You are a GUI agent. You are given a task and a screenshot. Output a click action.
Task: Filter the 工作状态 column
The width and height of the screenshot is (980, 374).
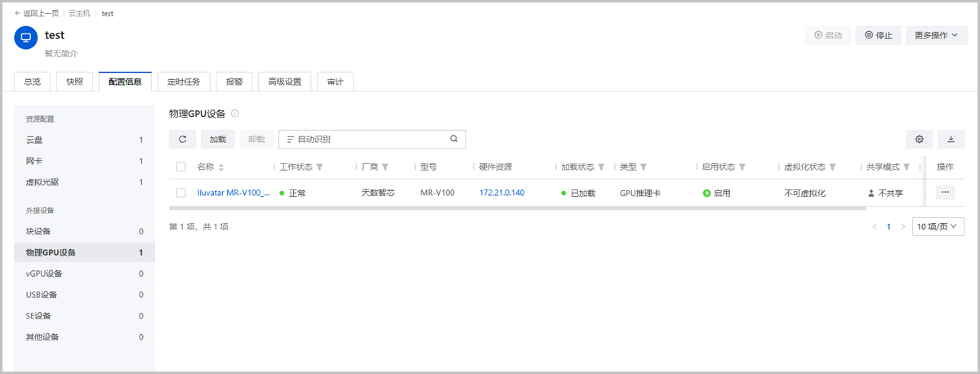tap(320, 167)
